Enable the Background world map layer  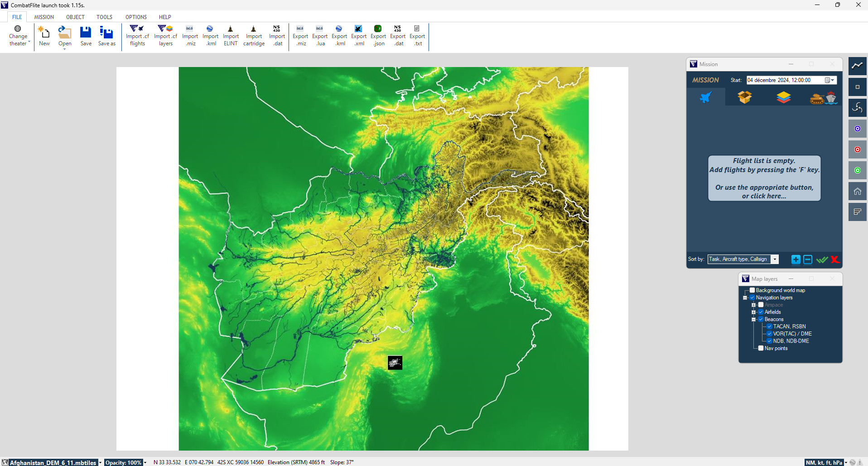tap(752, 290)
